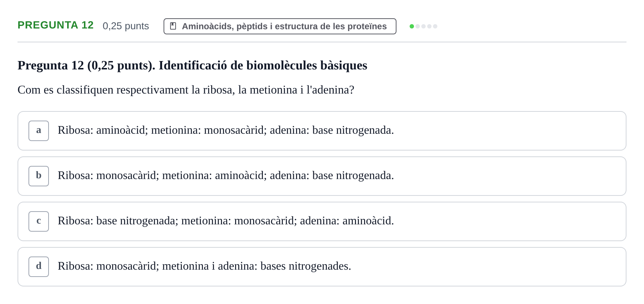Open the Aminoàcids, pèptids i estructura topic tag

click(x=280, y=26)
